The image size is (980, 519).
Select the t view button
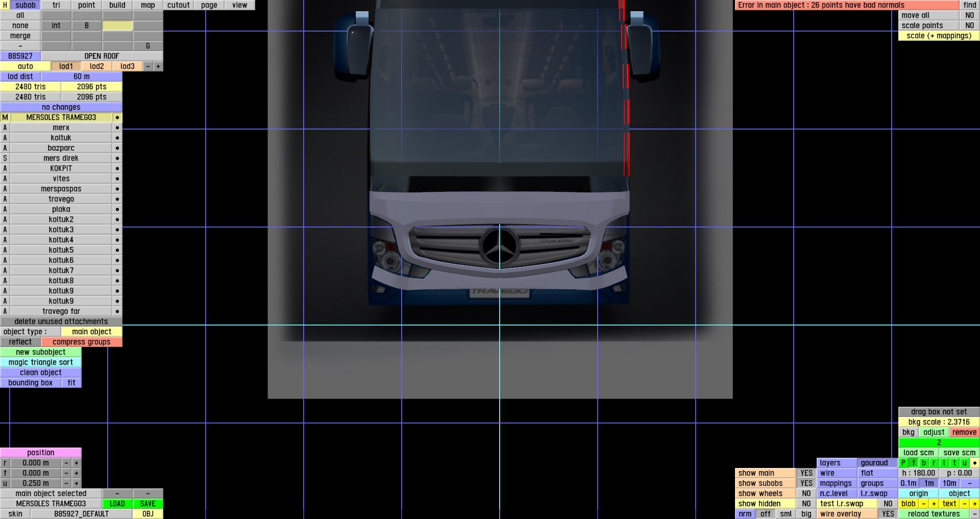[x=954, y=463]
